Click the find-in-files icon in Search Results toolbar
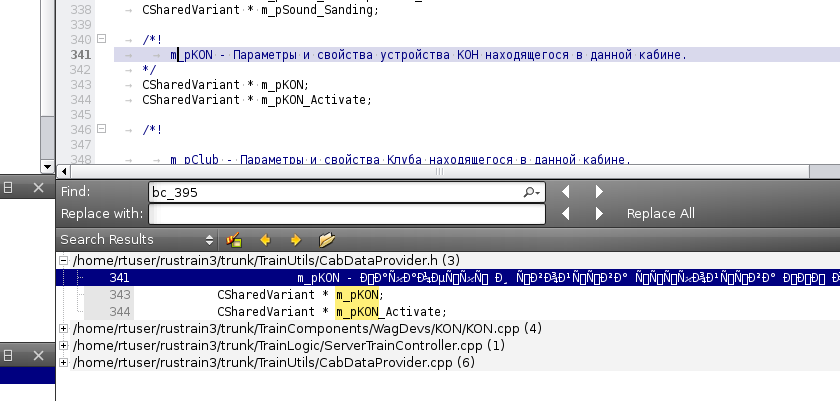Viewport: 840px width, 401px height. (x=235, y=240)
